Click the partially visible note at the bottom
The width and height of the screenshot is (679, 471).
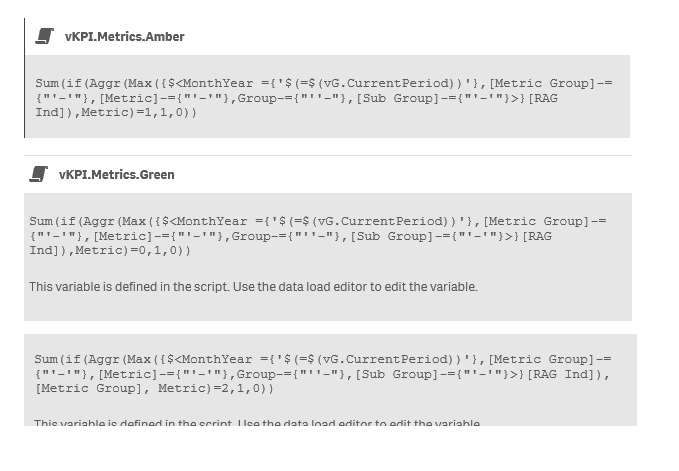click(x=256, y=424)
